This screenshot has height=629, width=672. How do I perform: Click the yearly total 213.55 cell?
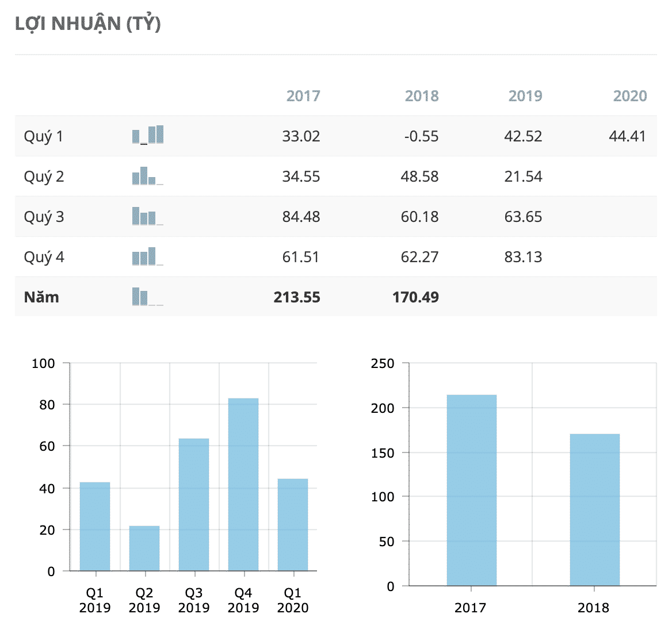297,297
